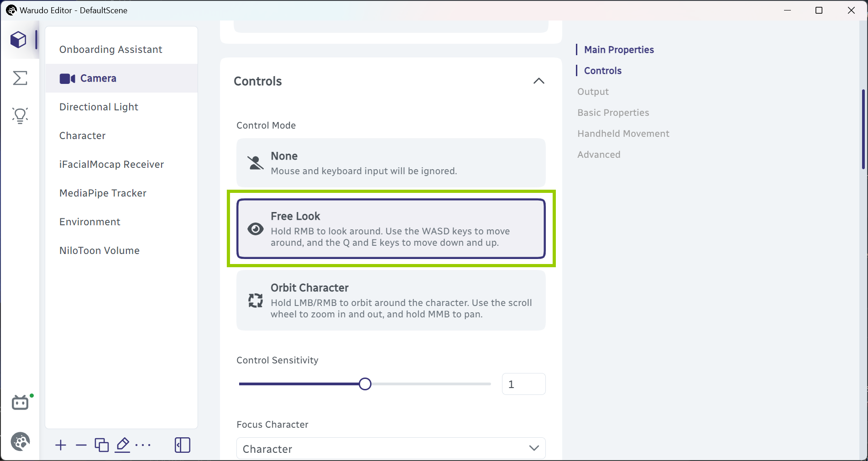
Task: Rename asset using the pencil icon
Action: point(123,445)
